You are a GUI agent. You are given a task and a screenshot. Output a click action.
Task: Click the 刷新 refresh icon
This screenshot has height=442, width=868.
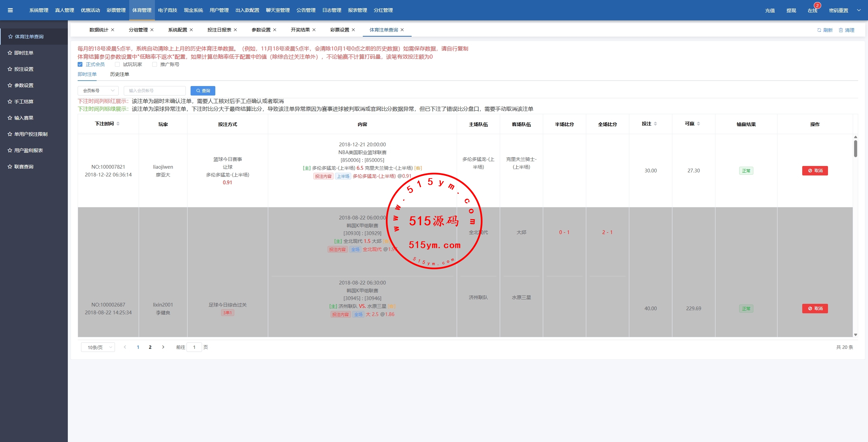click(x=819, y=30)
